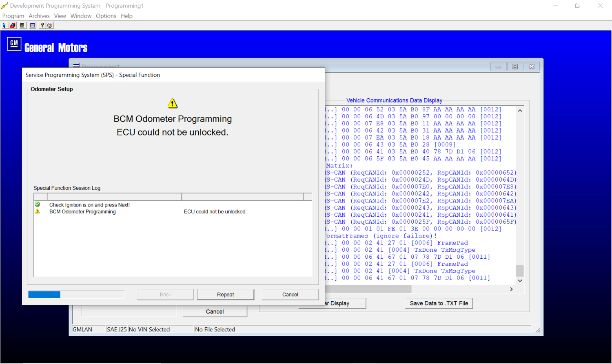Click the horizontal scroll right arrow

point(511,289)
